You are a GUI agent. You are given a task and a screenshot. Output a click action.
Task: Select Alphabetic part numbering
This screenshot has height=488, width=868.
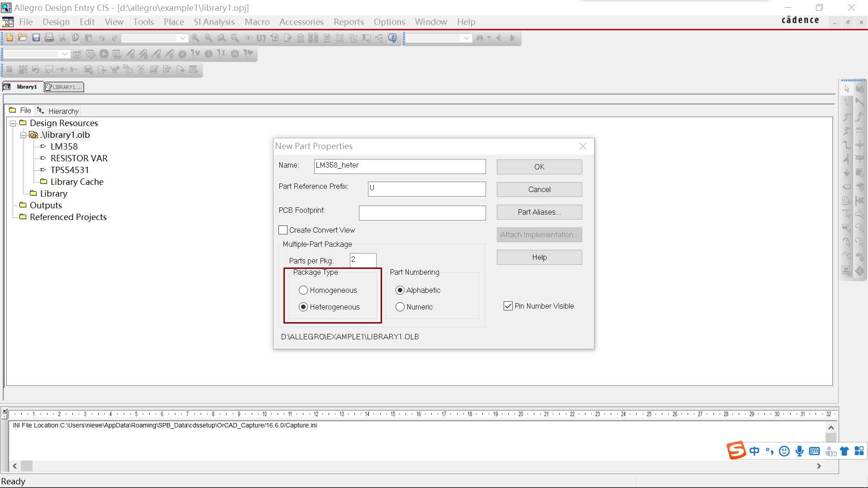click(x=400, y=290)
